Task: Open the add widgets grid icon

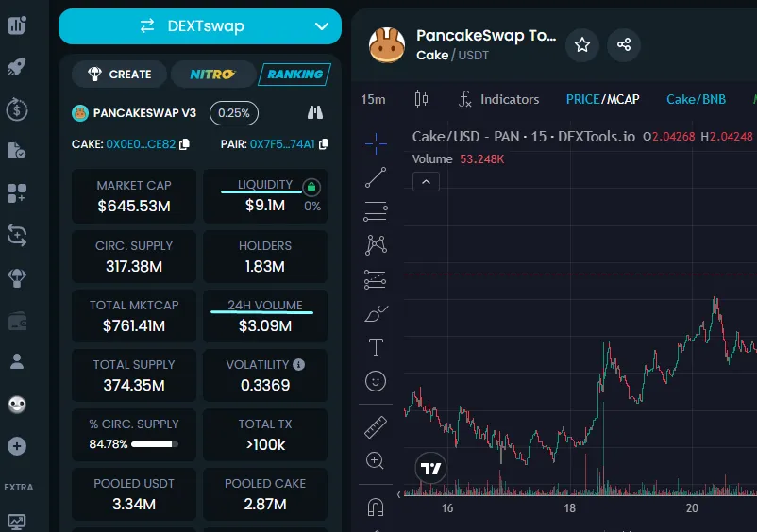Action: click(17, 193)
